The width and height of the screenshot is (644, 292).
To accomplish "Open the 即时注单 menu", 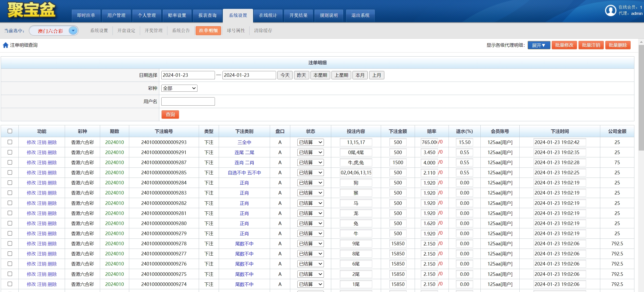I will (86, 16).
